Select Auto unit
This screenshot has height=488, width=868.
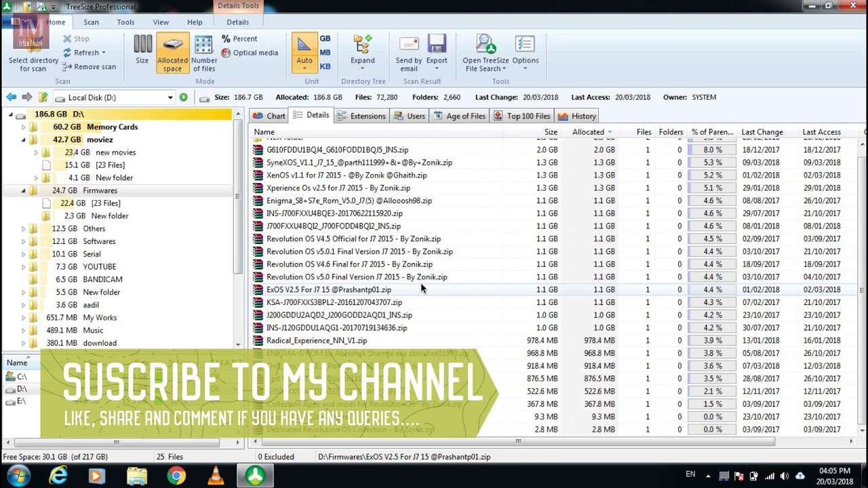tap(304, 52)
